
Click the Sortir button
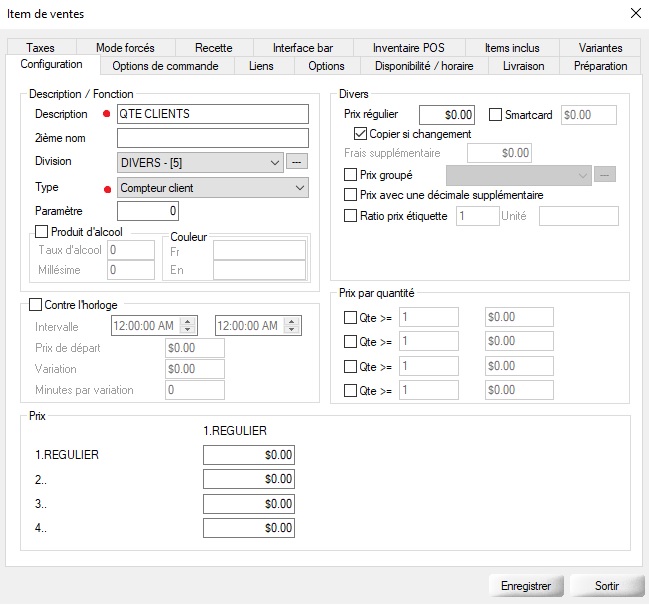[x=607, y=586]
